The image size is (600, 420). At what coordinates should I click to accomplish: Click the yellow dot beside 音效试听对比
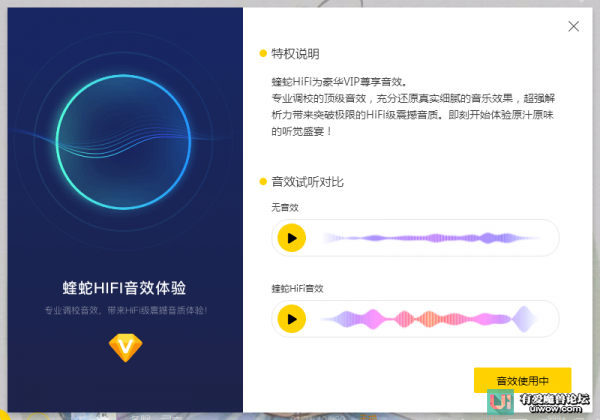[x=263, y=182]
